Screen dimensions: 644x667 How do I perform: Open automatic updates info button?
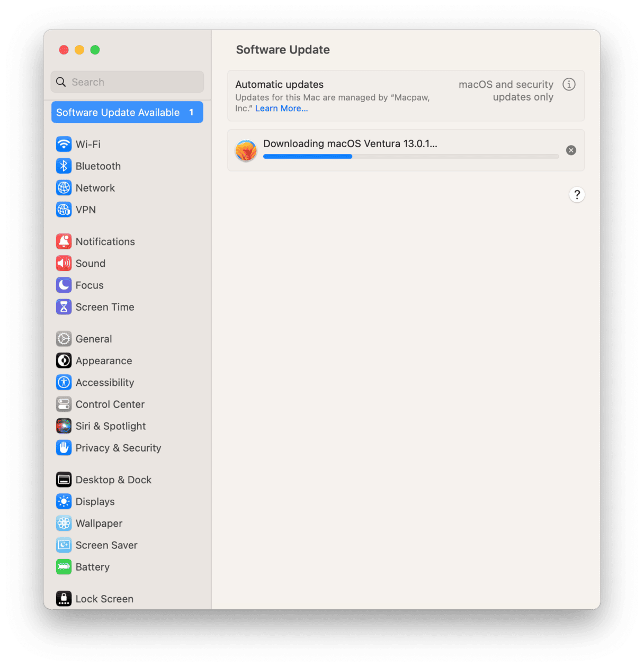(569, 84)
